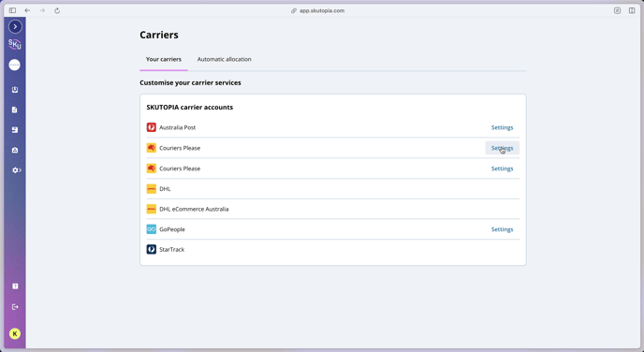
Task: Click the app.skutopia.com address bar
Action: point(318,10)
